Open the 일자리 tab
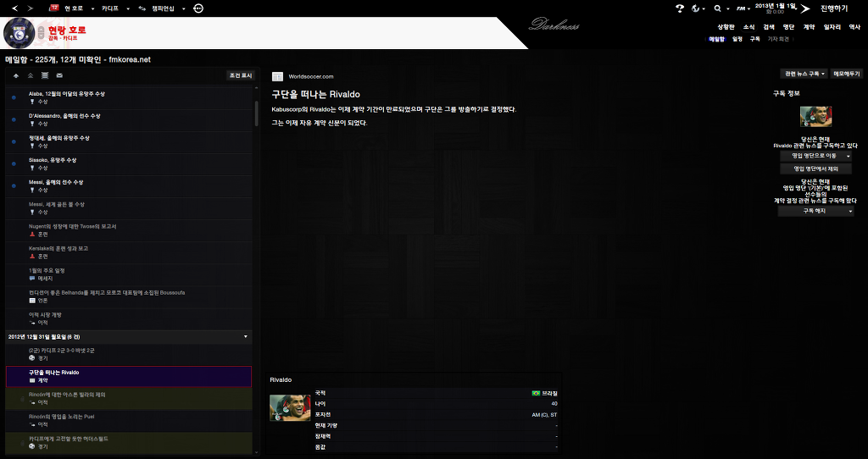 click(x=832, y=26)
